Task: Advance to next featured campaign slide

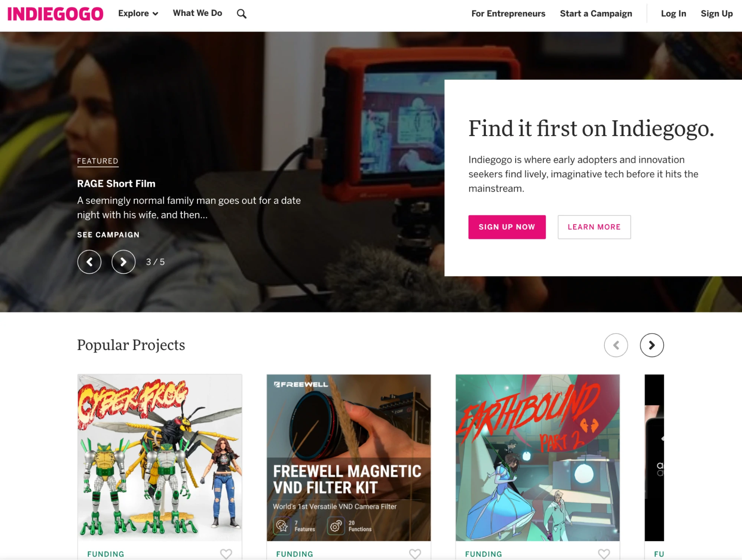Action: tap(123, 262)
